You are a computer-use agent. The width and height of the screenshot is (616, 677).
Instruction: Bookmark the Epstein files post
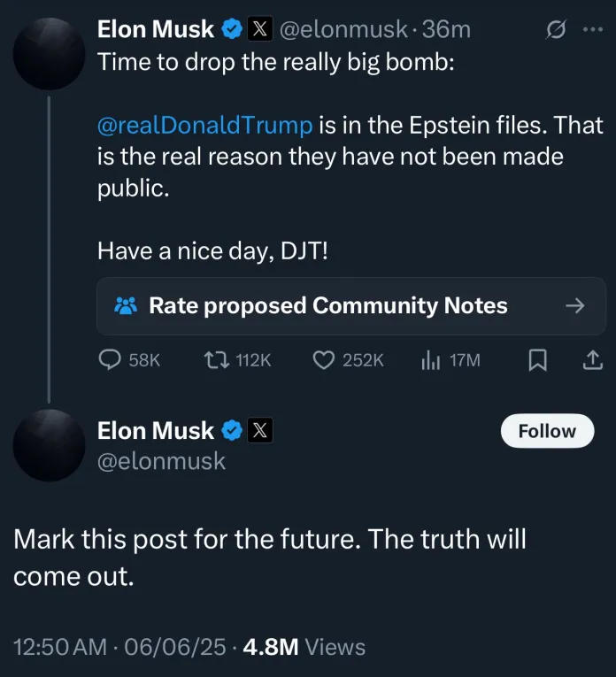click(537, 359)
